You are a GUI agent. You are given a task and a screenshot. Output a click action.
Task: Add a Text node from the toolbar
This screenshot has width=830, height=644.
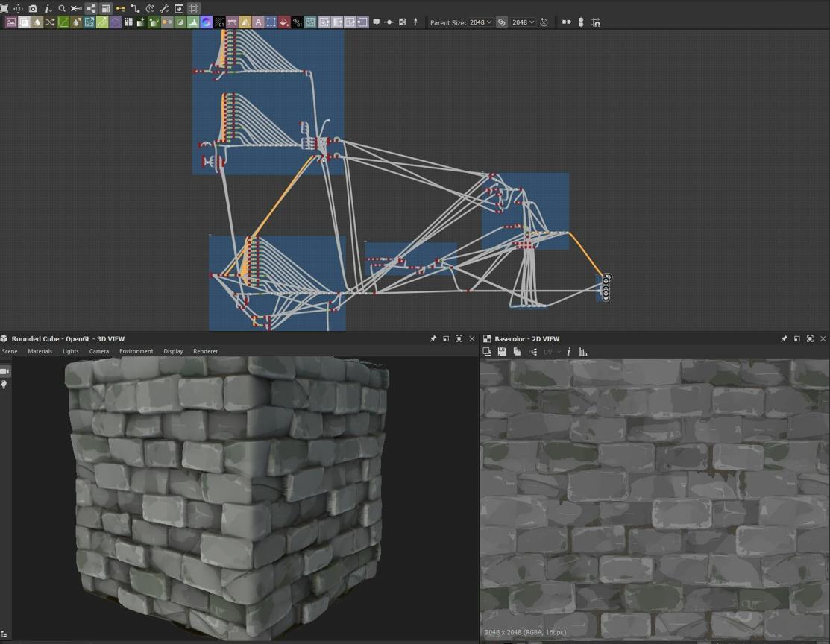pos(258,22)
